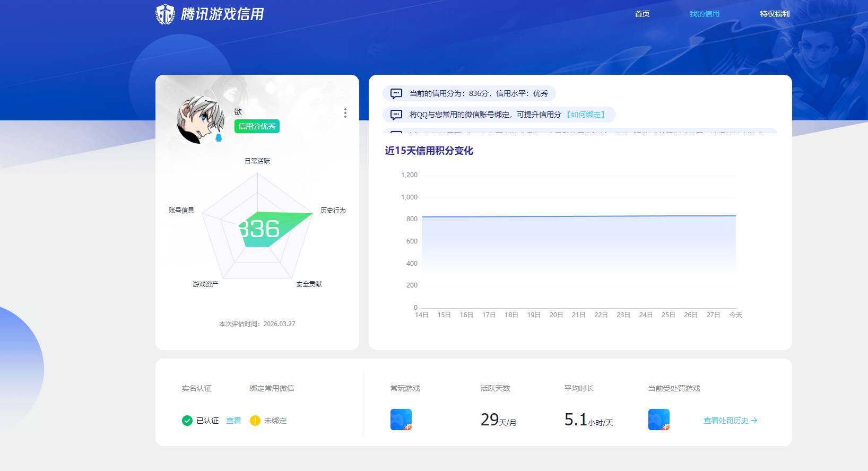
Task: Click the user avatar picture
Action: (x=200, y=120)
